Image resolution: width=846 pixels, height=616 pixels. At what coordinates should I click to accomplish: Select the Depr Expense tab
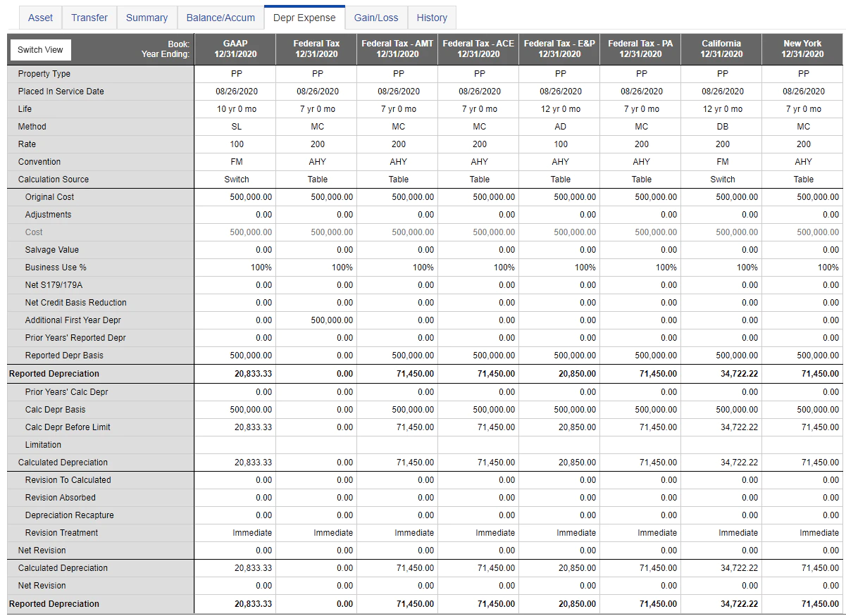click(304, 18)
